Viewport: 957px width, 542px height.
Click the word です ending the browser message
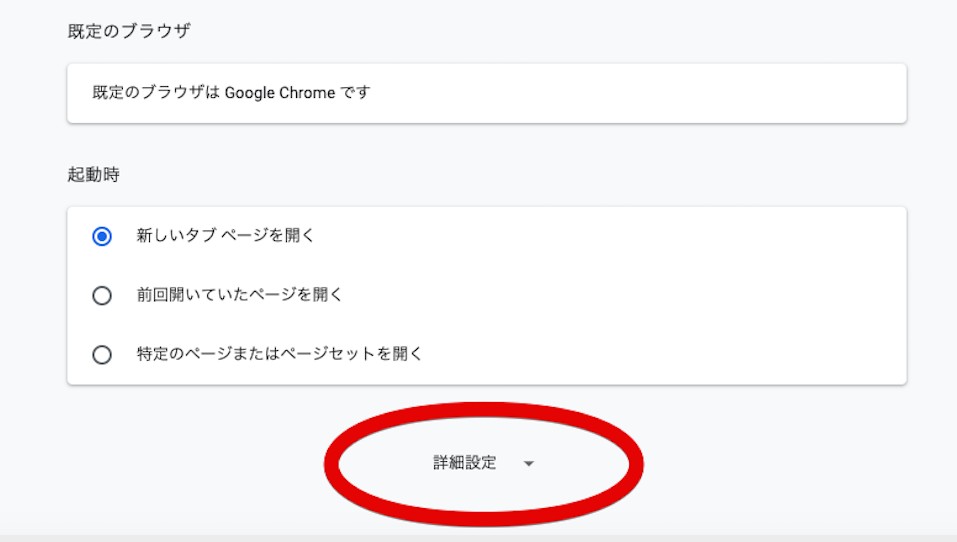pos(356,93)
